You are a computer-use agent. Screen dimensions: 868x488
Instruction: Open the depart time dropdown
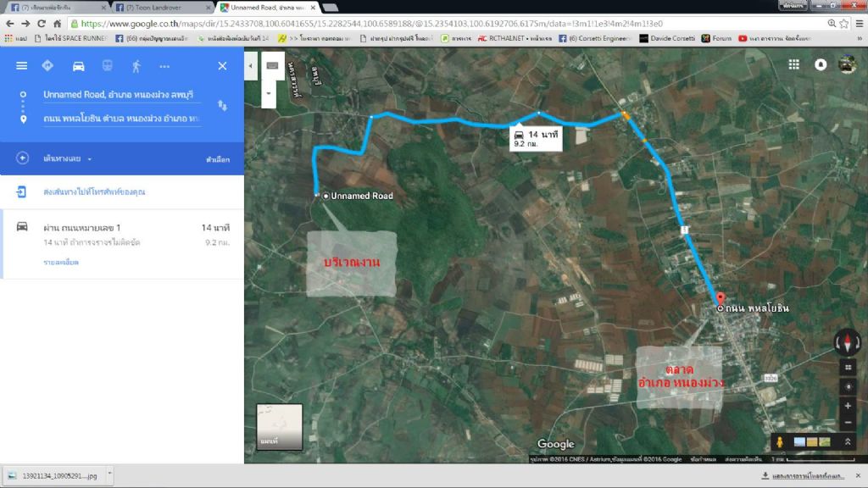point(68,158)
